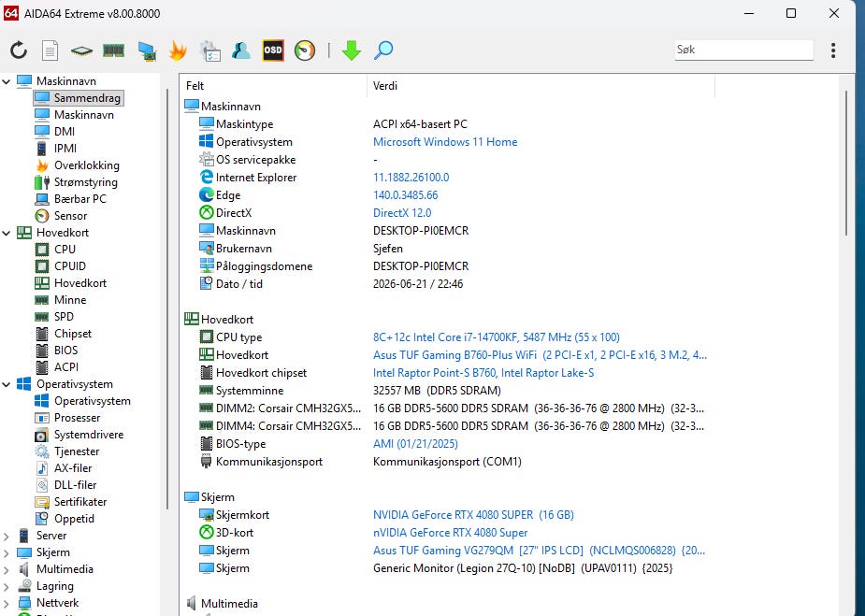The image size is (865, 616).
Task: Select the Sensor item in sidebar
Action: tap(70, 216)
